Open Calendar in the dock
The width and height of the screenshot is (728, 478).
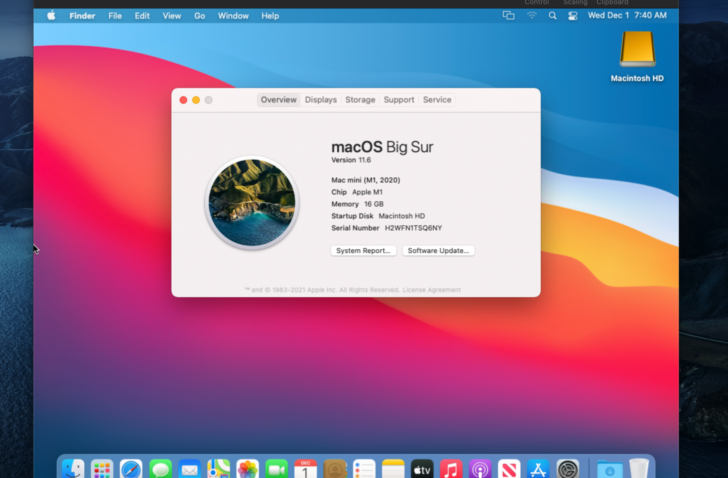point(306,469)
